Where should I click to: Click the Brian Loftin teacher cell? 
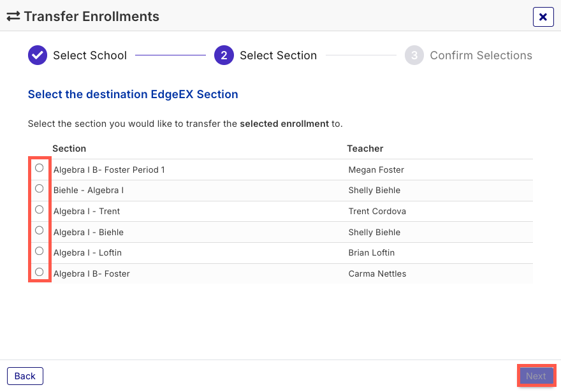372,253
